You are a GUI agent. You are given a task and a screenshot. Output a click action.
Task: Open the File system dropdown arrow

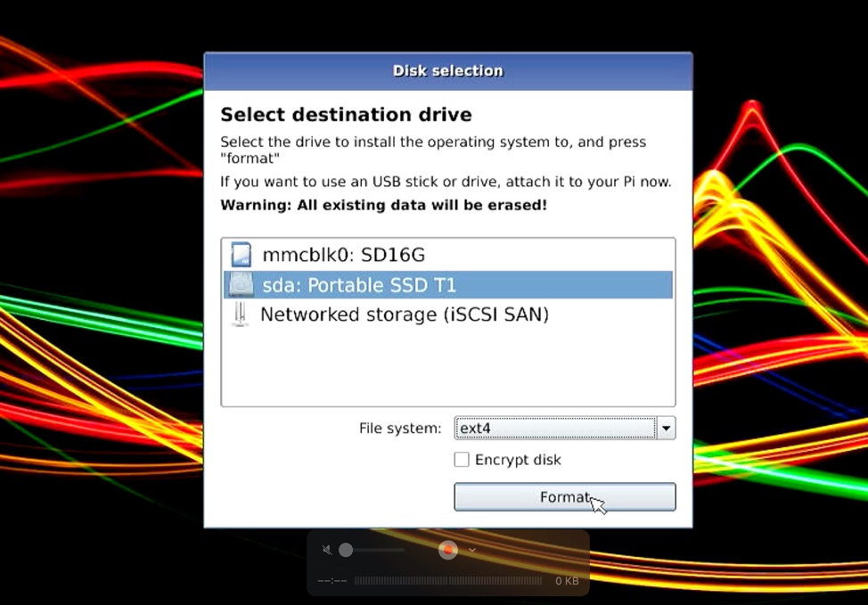666,429
